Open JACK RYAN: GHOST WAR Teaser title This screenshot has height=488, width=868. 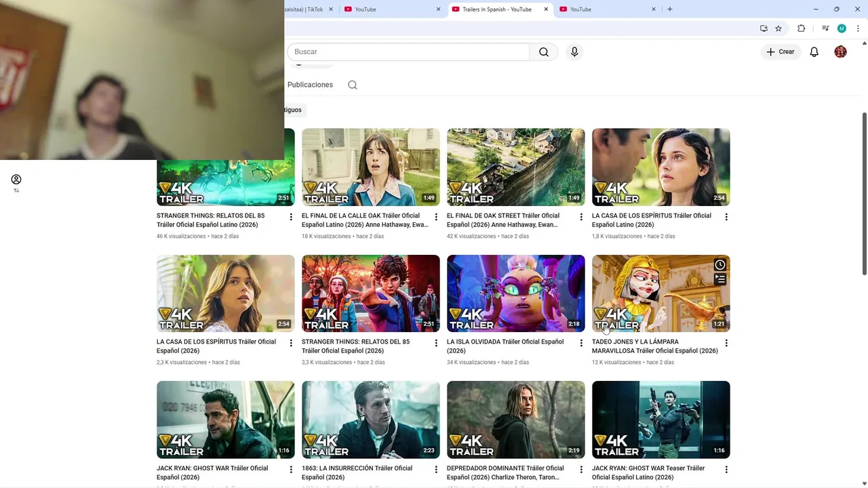coord(648,472)
